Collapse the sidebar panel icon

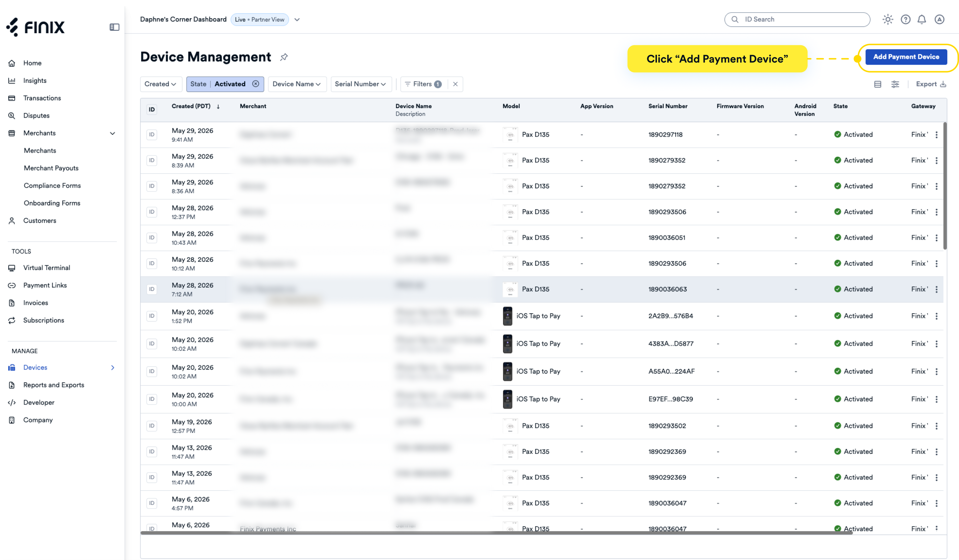pyautogui.click(x=114, y=27)
